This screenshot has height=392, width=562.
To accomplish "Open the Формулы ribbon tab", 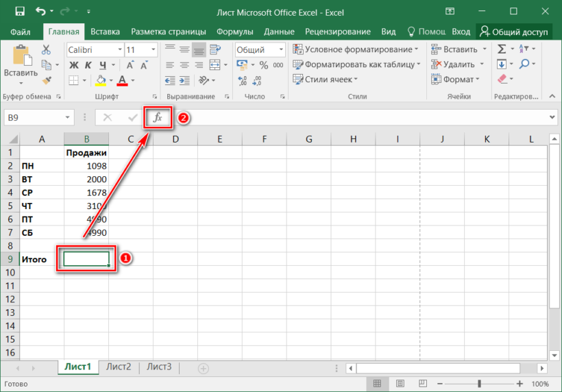I will (x=235, y=32).
